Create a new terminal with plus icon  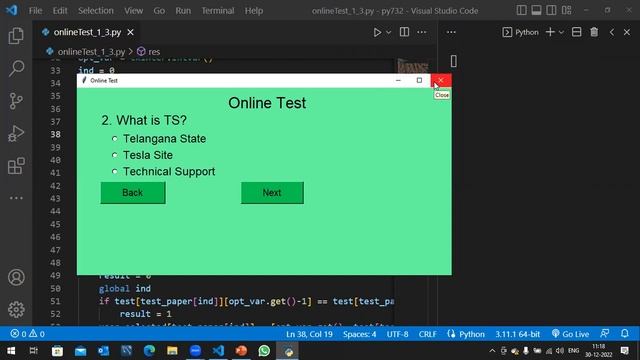(x=550, y=32)
